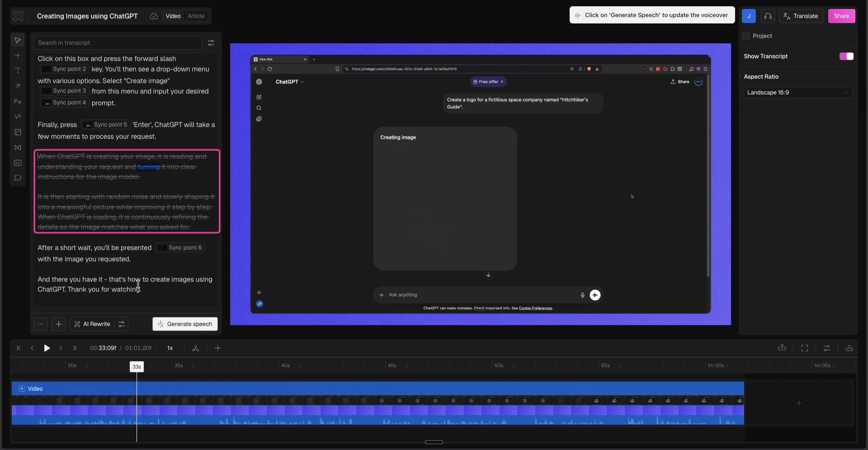Open the layout panel icon in left sidebar
Screen dimensions: 868x450
[x=18, y=132]
